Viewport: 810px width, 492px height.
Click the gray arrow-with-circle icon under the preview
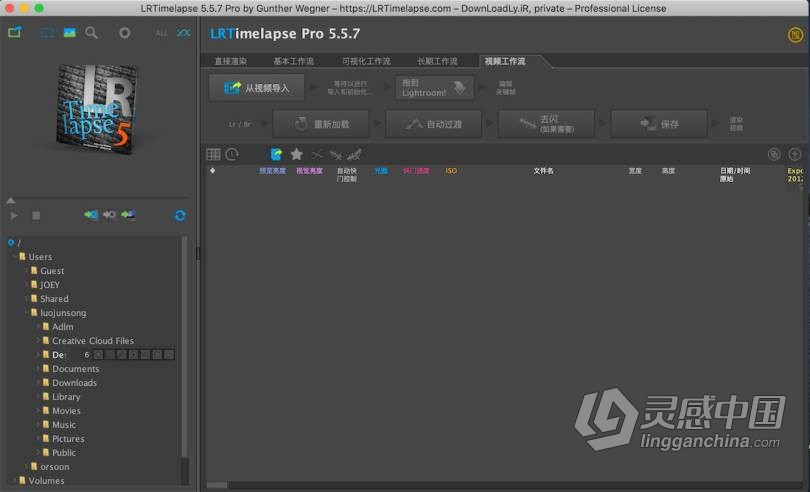coord(109,215)
